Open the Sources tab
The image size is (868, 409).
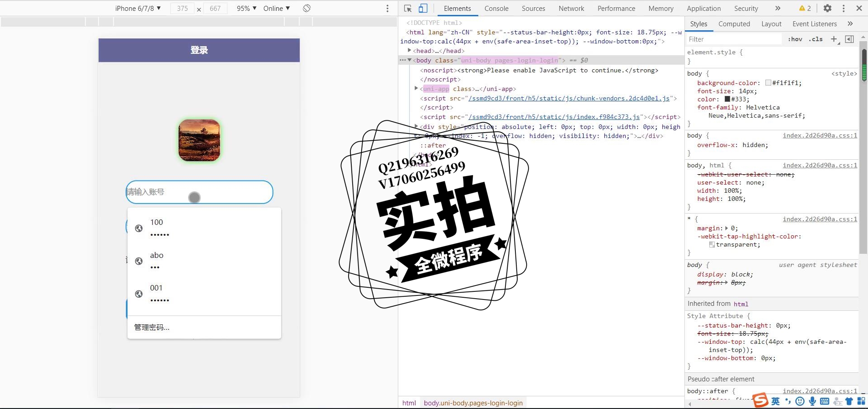533,8
